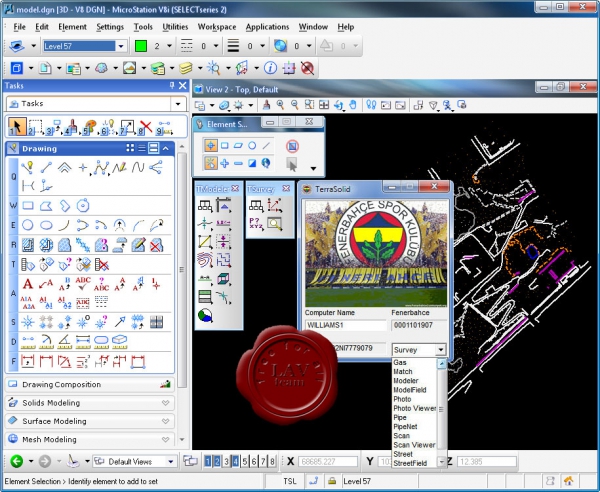Click the green active color swatch
The width and height of the screenshot is (600, 492).
pos(141,46)
